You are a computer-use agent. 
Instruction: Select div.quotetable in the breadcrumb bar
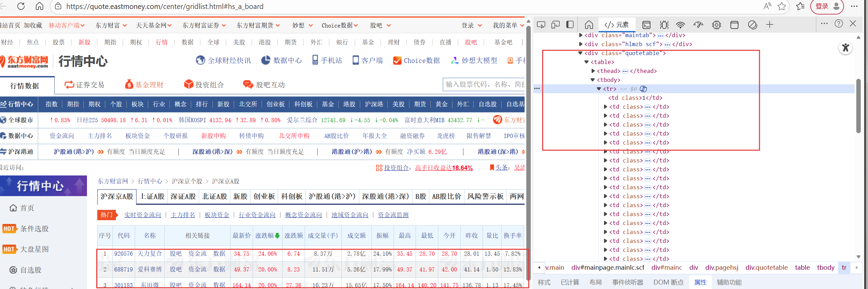coord(767,268)
